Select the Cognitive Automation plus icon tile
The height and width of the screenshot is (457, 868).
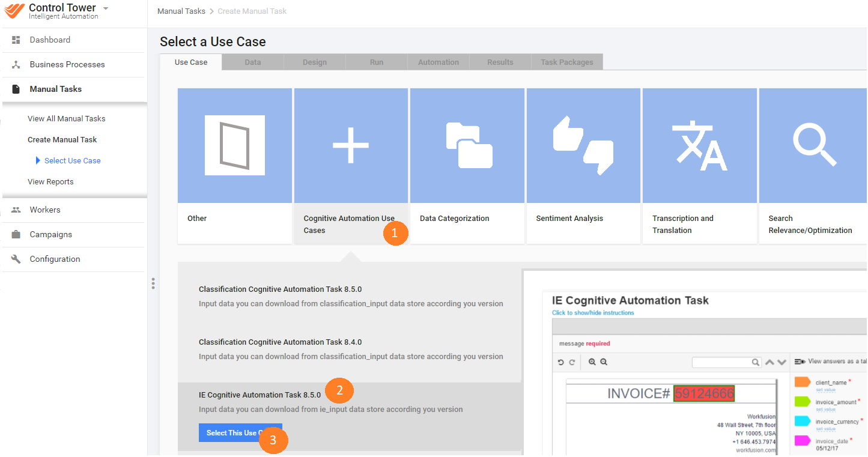pos(351,145)
